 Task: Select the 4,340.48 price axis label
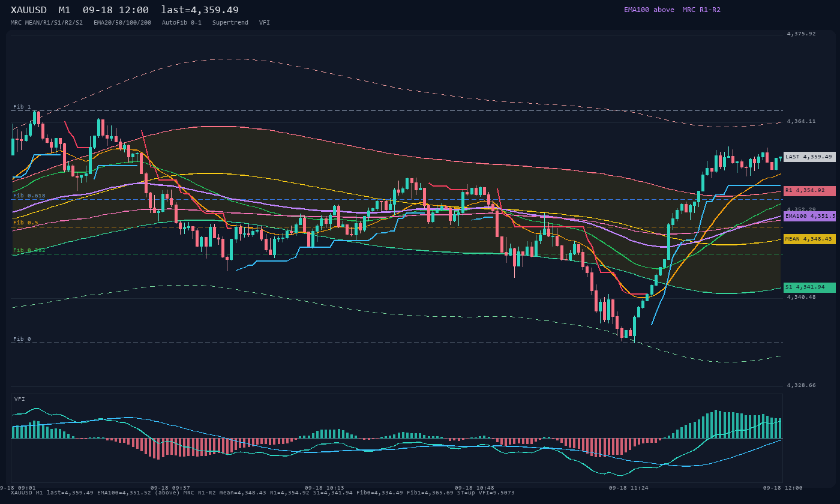[802, 297]
